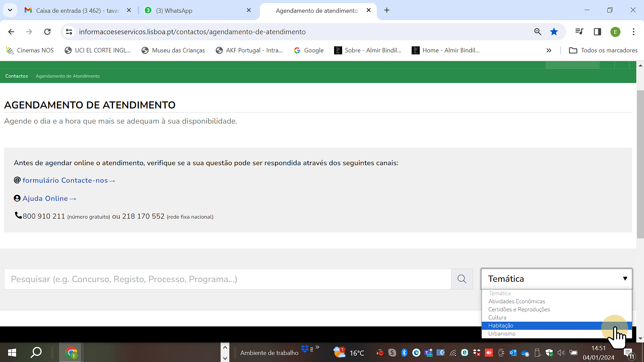Image resolution: width=644 pixels, height=362 pixels.
Task: Click the Bluetooth icon in the system tray
Action: [x=404, y=353]
